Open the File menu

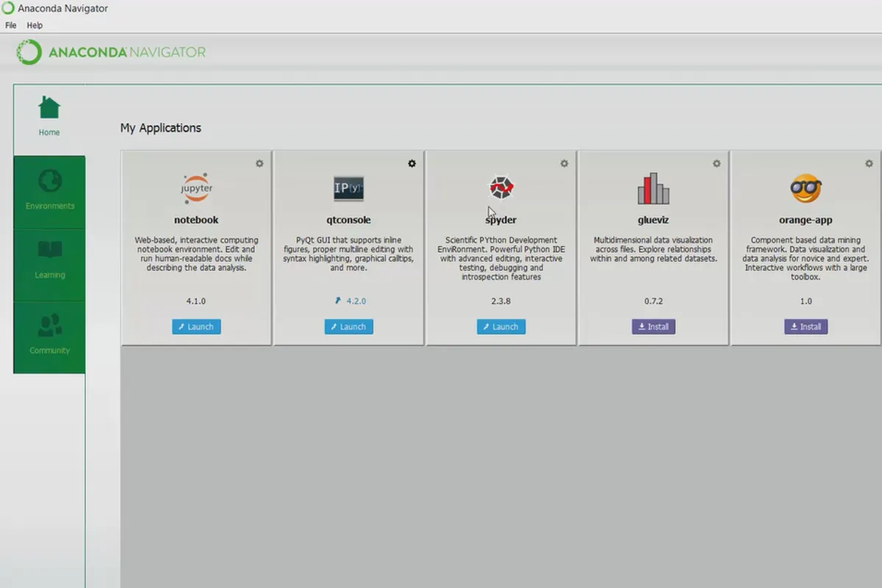11,25
